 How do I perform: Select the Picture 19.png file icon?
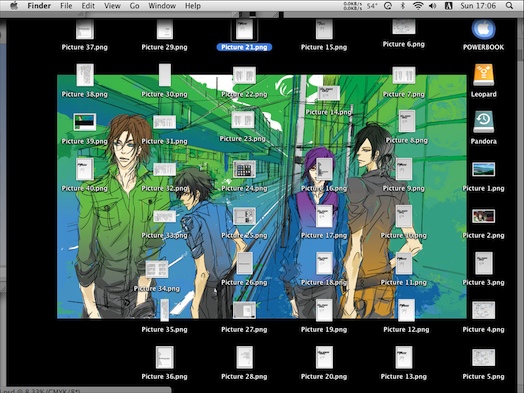(x=324, y=310)
